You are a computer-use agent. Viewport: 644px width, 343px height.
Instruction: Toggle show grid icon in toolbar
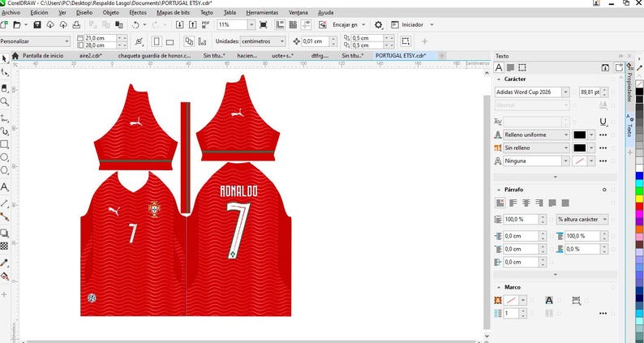pos(293,24)
